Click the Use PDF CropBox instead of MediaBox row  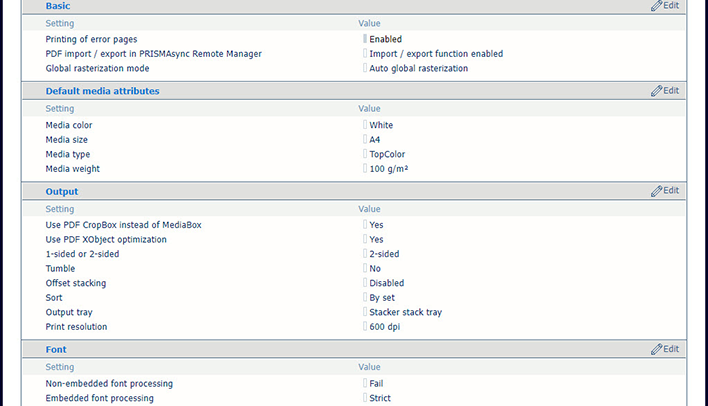click(x=354, y=225)
